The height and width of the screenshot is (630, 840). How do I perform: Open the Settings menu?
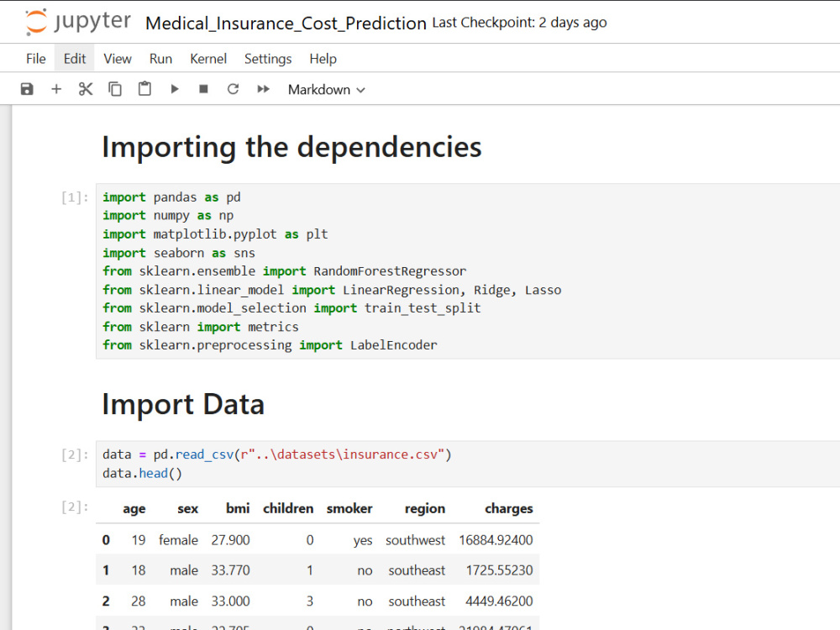pos(268,59)
